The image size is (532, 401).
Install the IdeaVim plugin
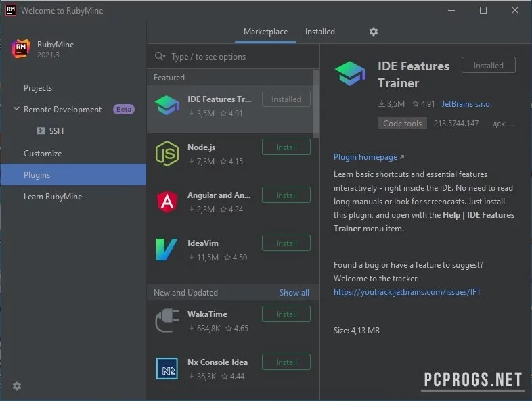(286, 243)
